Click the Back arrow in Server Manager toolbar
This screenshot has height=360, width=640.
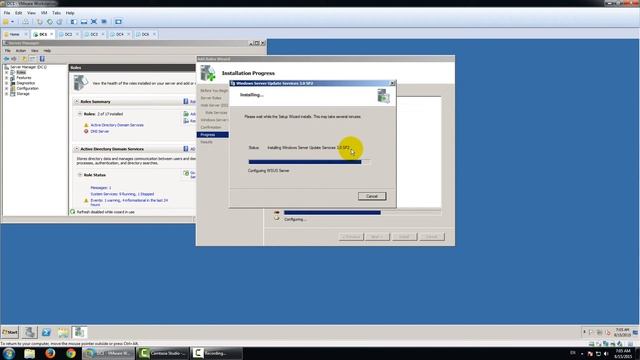pos(7,59)
